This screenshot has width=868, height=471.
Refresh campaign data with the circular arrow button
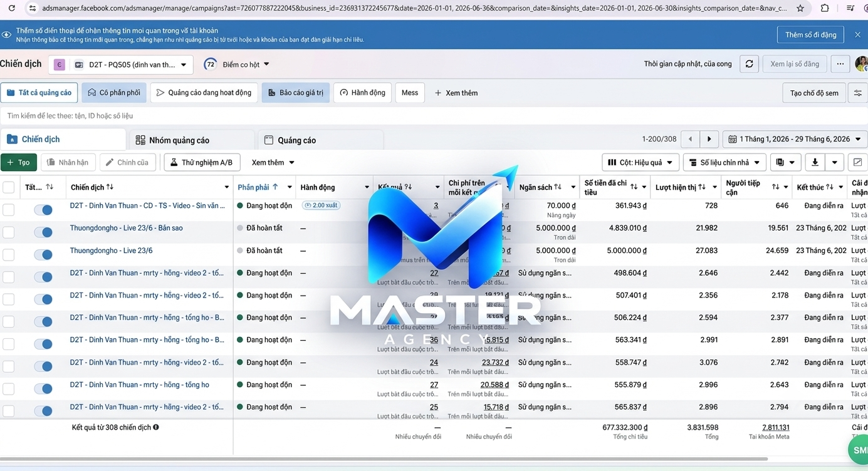point(749,64)
